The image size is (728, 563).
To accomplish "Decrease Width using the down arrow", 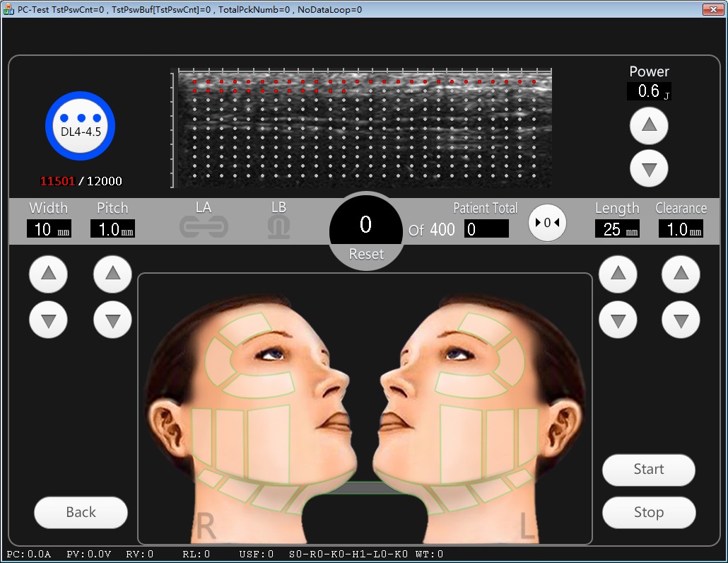I will pyautogui.click(x=49, y=320).
